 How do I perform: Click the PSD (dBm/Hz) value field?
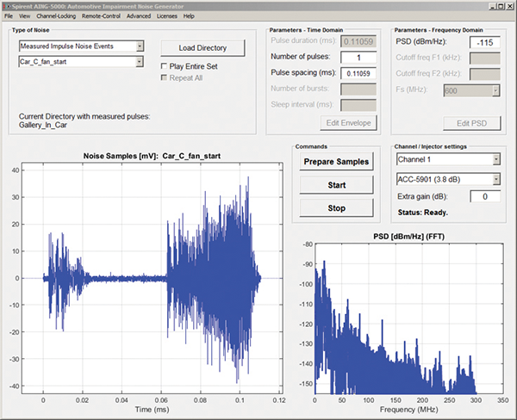[486, 41]
